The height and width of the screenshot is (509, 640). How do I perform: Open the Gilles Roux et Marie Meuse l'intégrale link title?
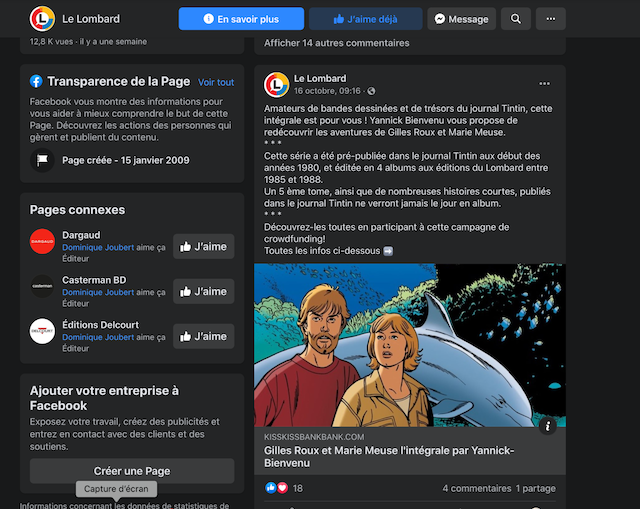pos(389,456)
